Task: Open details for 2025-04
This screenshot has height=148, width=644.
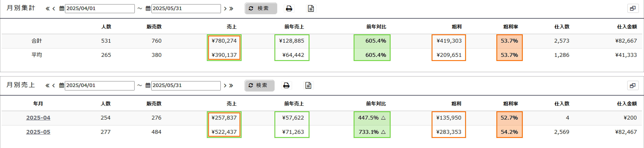Action: pyautogui.click(x=38, y=117)
